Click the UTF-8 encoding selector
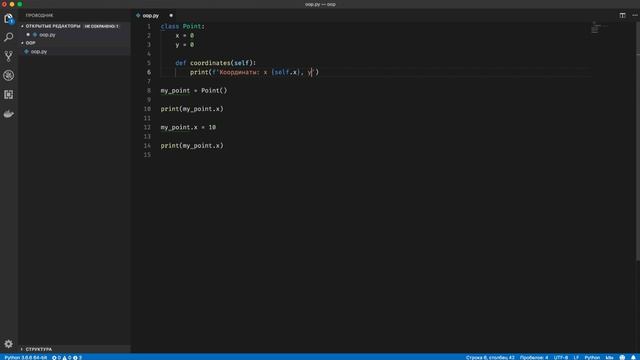This screenshot has width=640, height=360. [560, 357]
